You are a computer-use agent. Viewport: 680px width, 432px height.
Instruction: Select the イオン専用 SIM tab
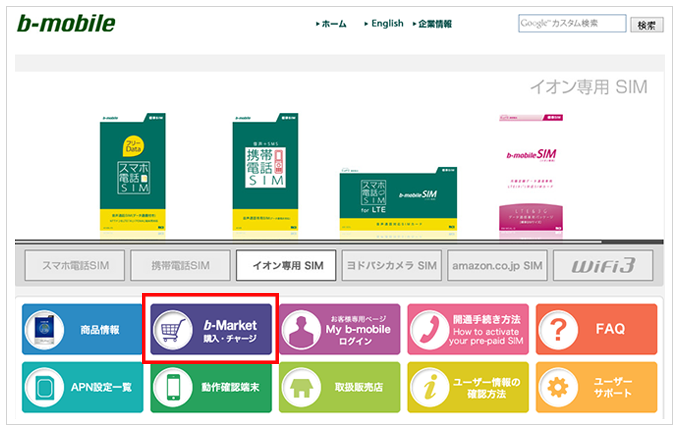pyautogui.click(x=286, y=265)
